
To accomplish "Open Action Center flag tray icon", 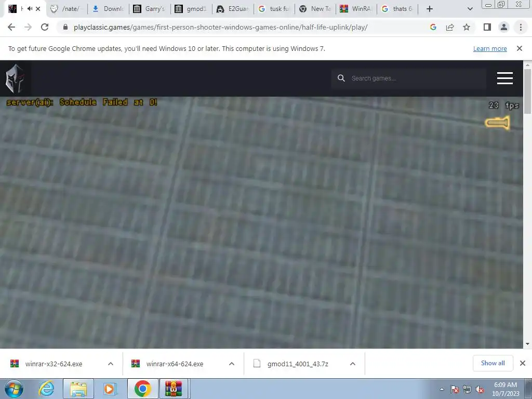I will 454,390.
